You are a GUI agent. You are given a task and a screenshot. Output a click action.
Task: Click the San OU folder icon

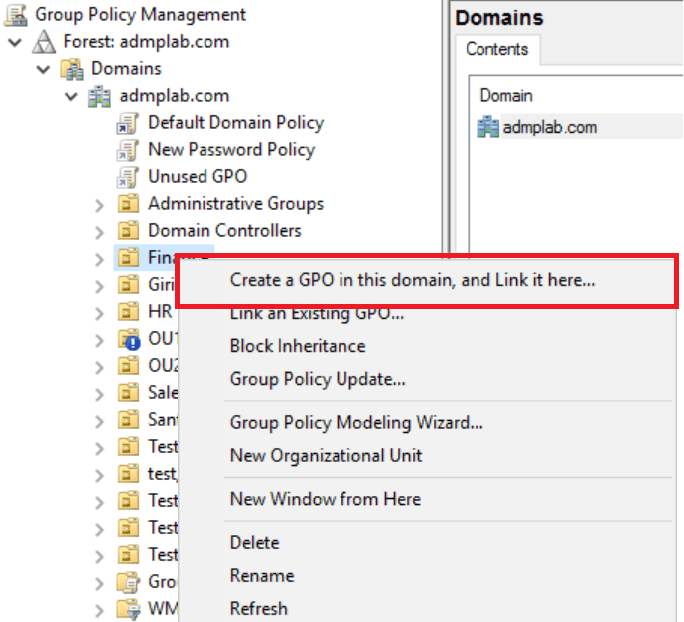pos(128,420)
